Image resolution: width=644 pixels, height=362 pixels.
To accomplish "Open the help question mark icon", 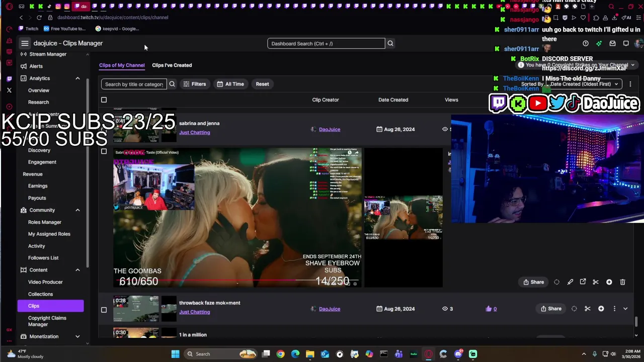I will coord(586,43).
